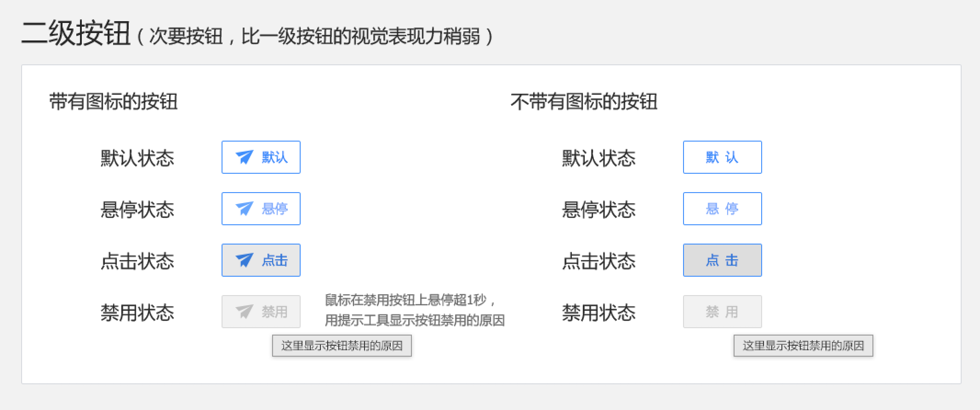Viewport: 980px width, 410px height.
Task: Click 悬停状态 label in the icon button section
Action: tap(137, 210)
